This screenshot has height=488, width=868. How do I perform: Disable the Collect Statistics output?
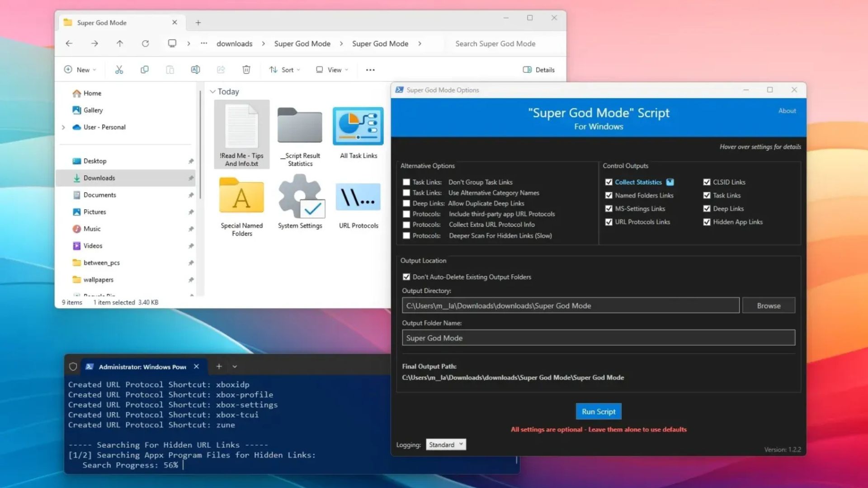click(609, 182)
